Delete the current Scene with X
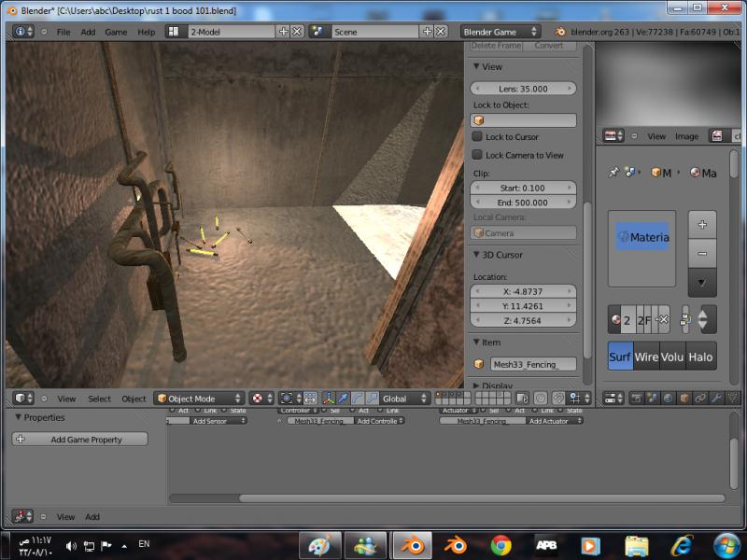 click(x=440, y=32)
